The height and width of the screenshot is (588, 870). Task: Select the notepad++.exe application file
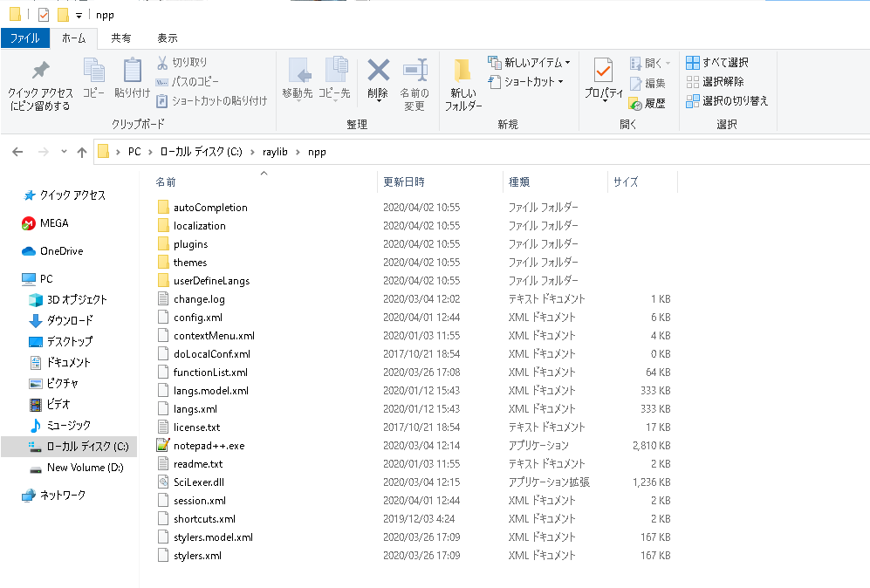(x=209, y=446)
